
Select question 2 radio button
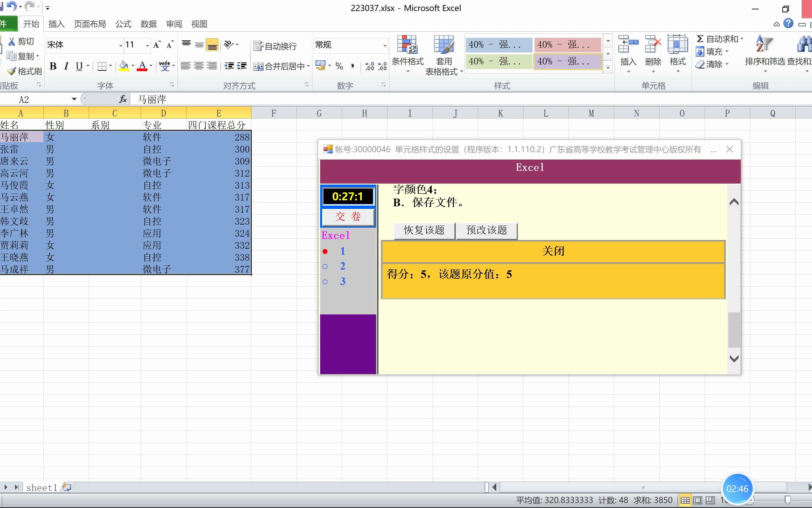pos(324,266)
